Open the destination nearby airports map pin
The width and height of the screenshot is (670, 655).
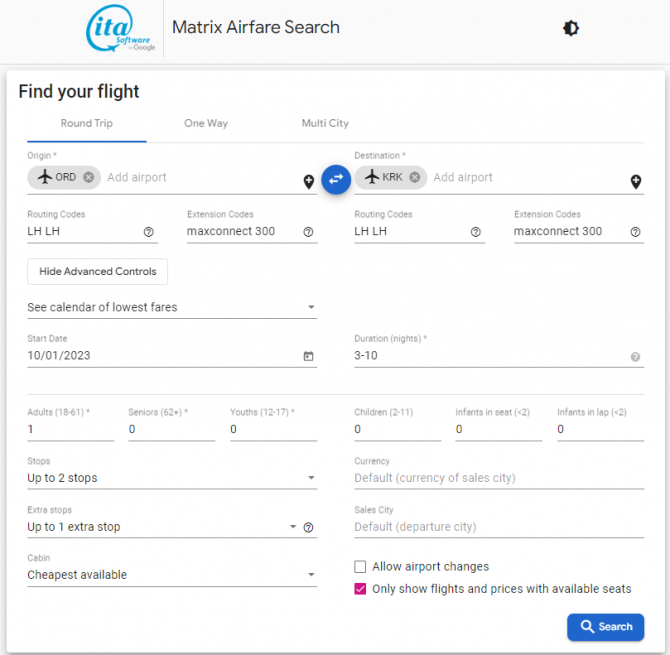pos(635,182)
